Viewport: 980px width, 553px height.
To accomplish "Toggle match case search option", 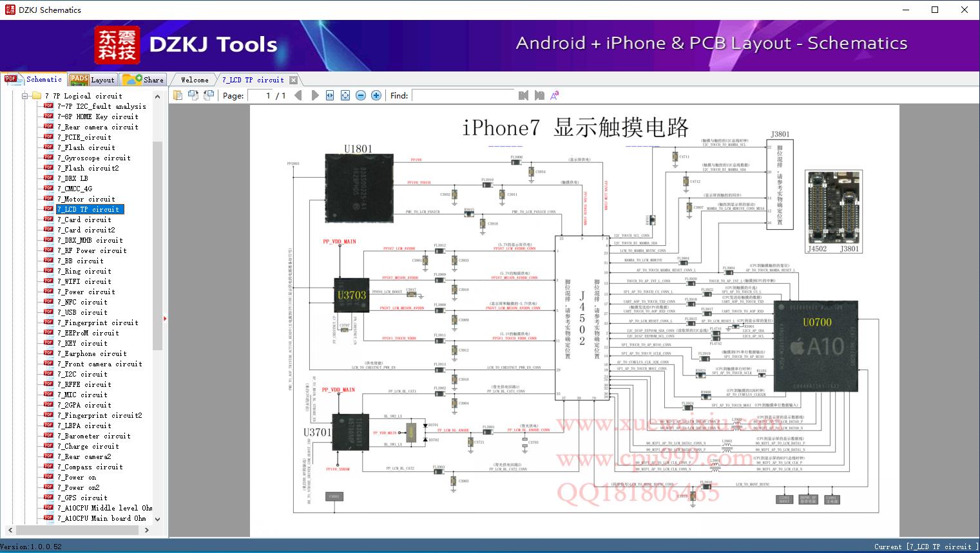I will 554,95.
